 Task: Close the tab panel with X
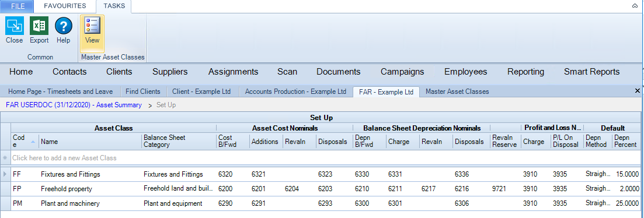coord(638,90)
